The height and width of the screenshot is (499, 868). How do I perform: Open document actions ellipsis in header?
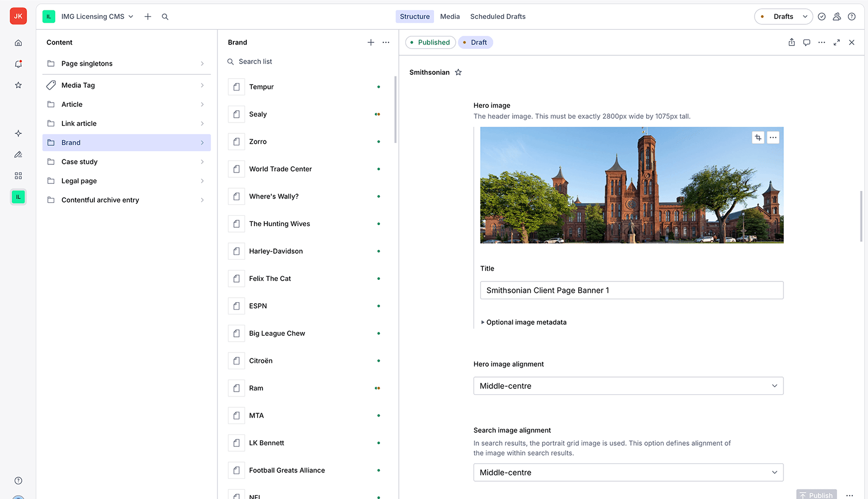click(822, 42)
